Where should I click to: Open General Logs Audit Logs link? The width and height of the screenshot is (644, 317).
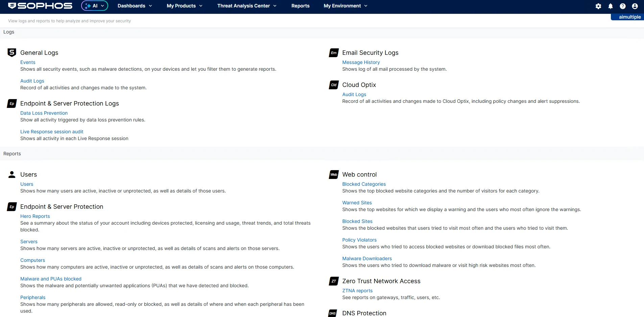pos(32,81)
